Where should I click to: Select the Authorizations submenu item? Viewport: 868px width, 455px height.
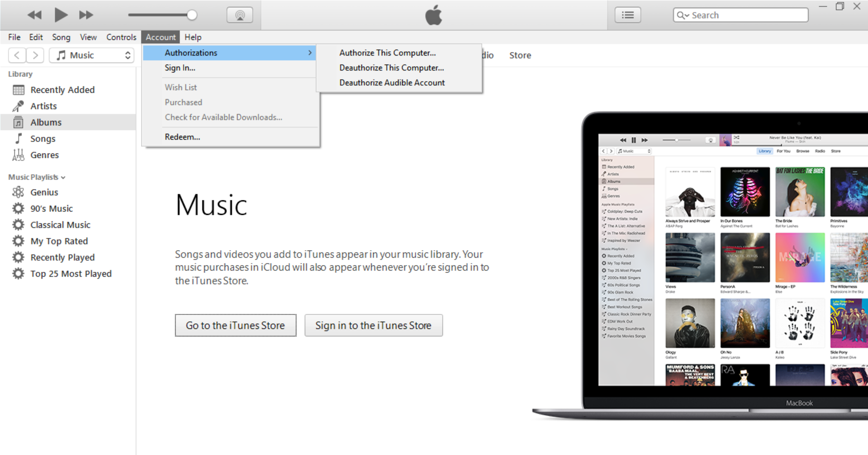(229, 52)
